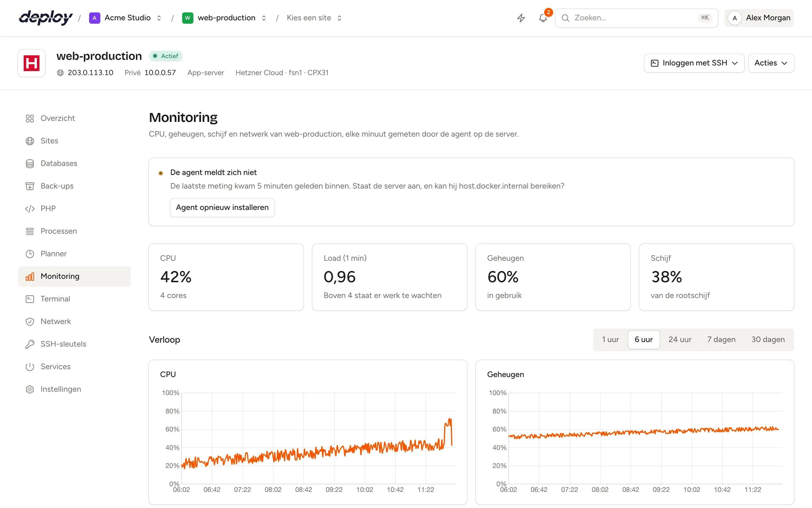This screenshot has width=812, height=508.
Task: Click the Netwerk shield icon
Action: pyautogui.click(x=30, y=321)
